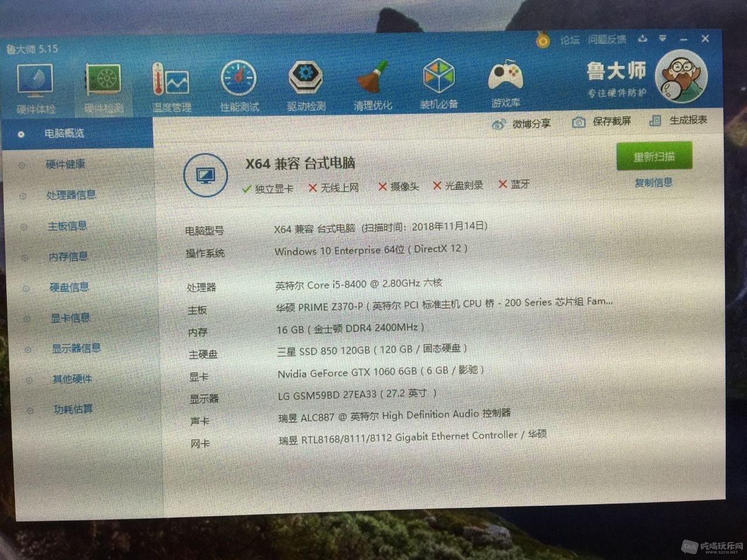The image size is (747, 560).
Task: Click the RTL8168 Gigabit Ethernet Controller value
Action: (413, 437)
